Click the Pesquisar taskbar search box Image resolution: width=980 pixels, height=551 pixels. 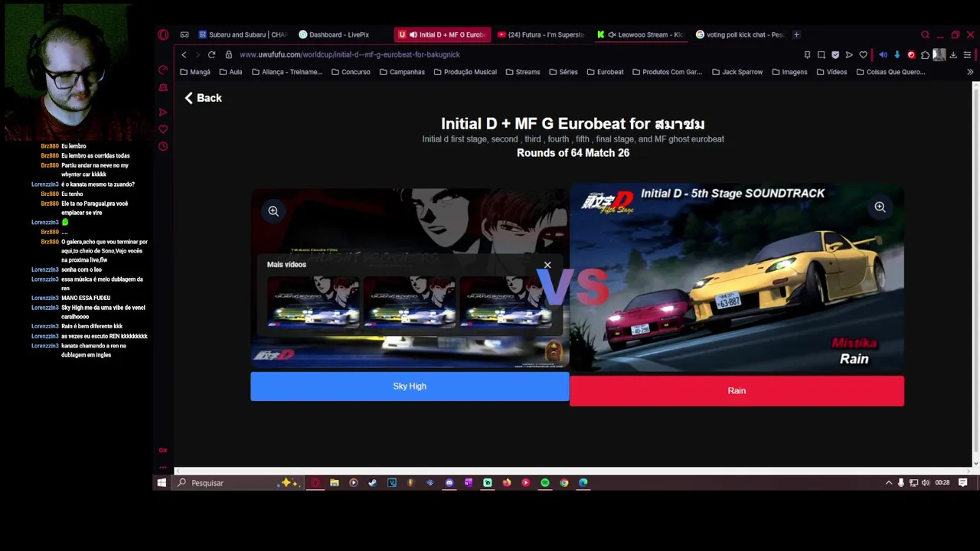237,483
